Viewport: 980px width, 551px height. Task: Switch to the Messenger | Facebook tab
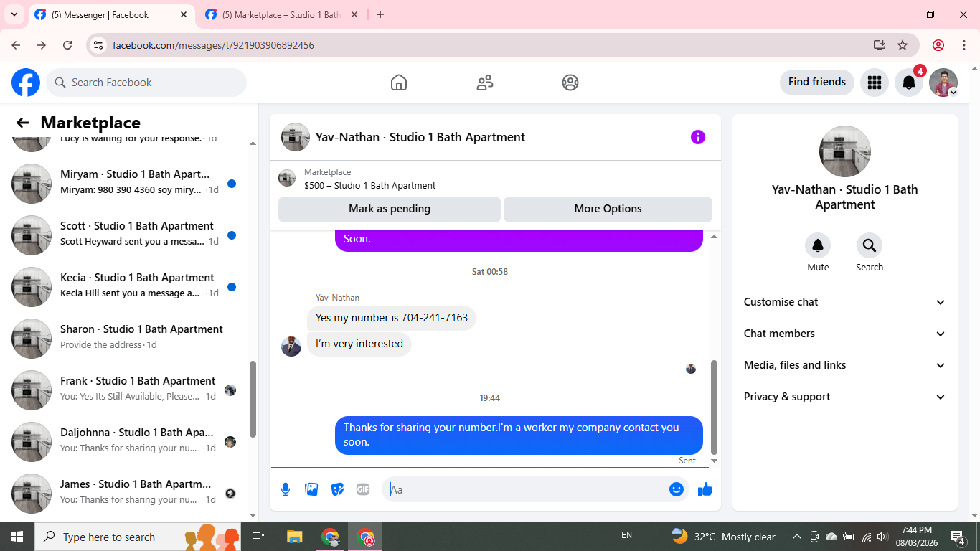(111, 14)
